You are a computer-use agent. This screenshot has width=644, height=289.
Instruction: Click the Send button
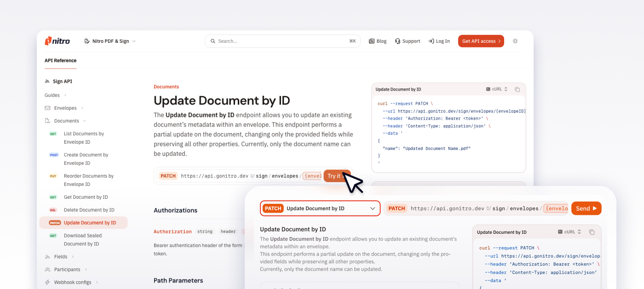coord(586,208)
